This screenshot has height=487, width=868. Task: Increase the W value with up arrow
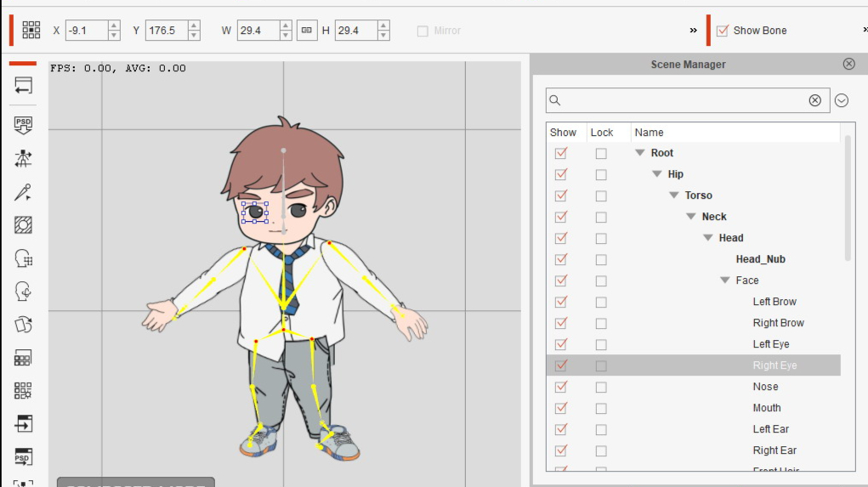click(x=286, y=25)
